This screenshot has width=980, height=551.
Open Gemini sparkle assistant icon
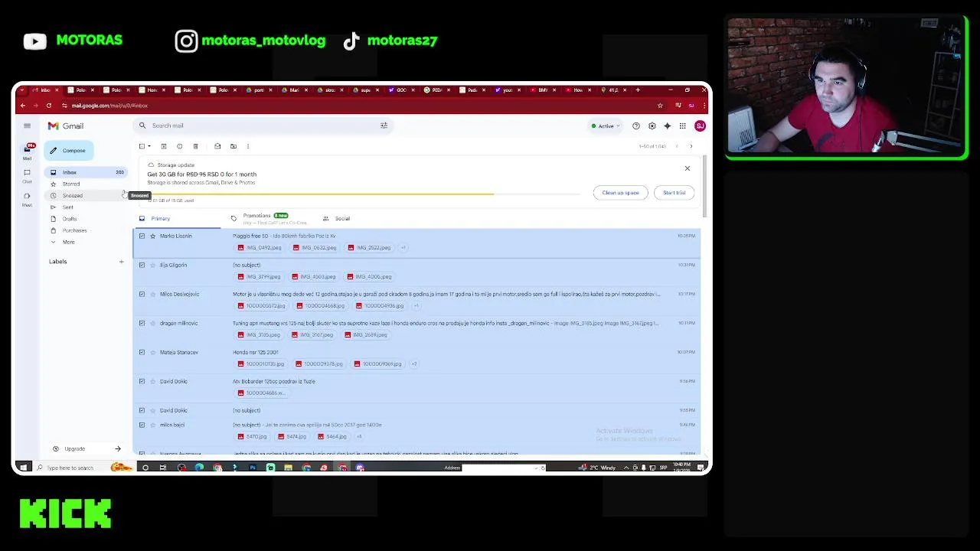coord(667,126)
